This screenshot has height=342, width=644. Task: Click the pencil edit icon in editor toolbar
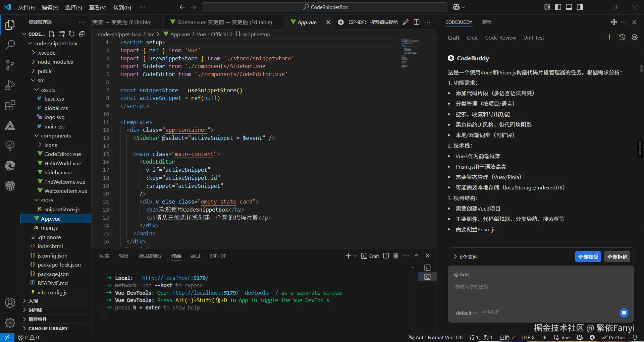[x=406, y=22]
